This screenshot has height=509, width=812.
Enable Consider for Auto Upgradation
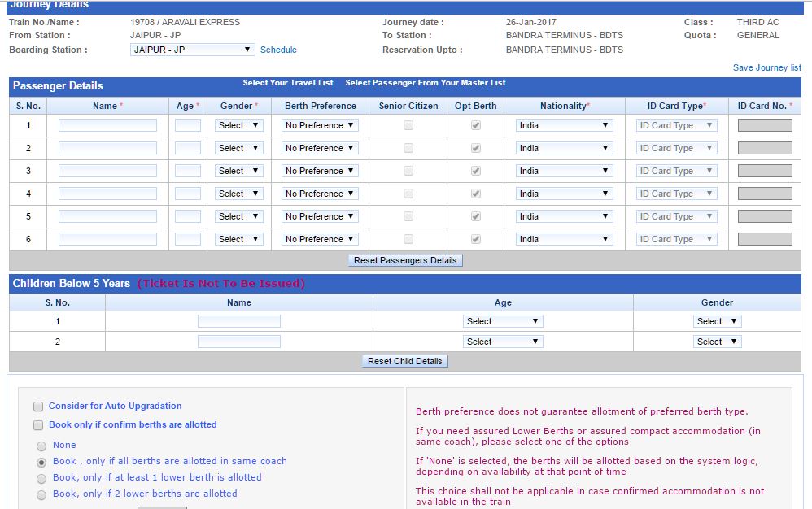point(37,406)
